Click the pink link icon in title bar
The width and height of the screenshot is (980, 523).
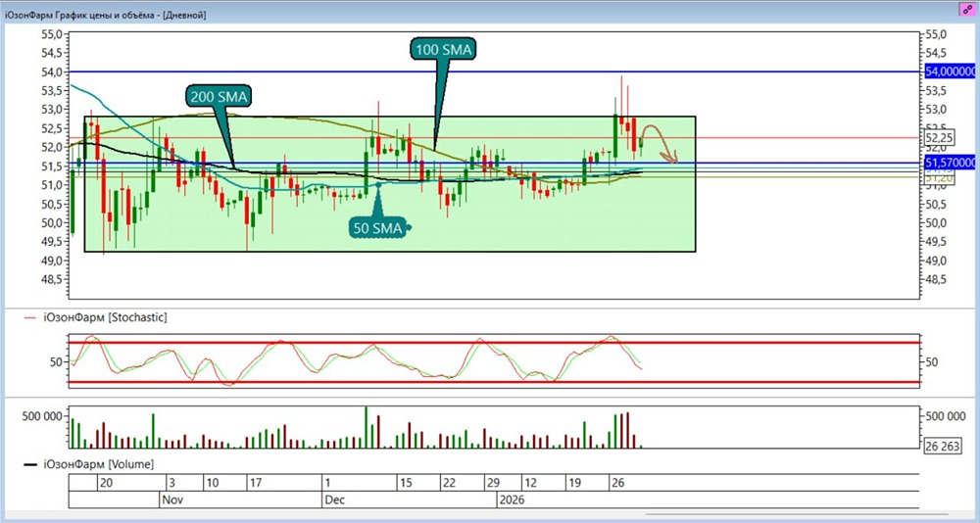[x=969, y=9]
